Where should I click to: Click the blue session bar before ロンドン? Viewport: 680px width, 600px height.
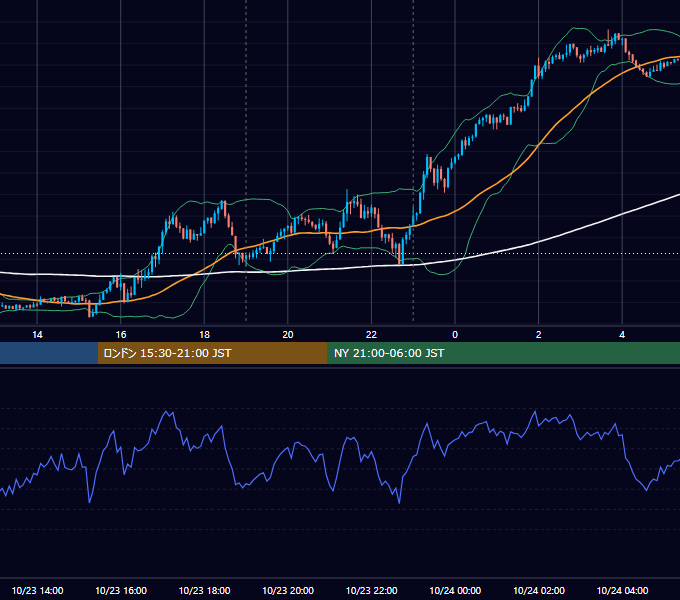coord(49,353)
